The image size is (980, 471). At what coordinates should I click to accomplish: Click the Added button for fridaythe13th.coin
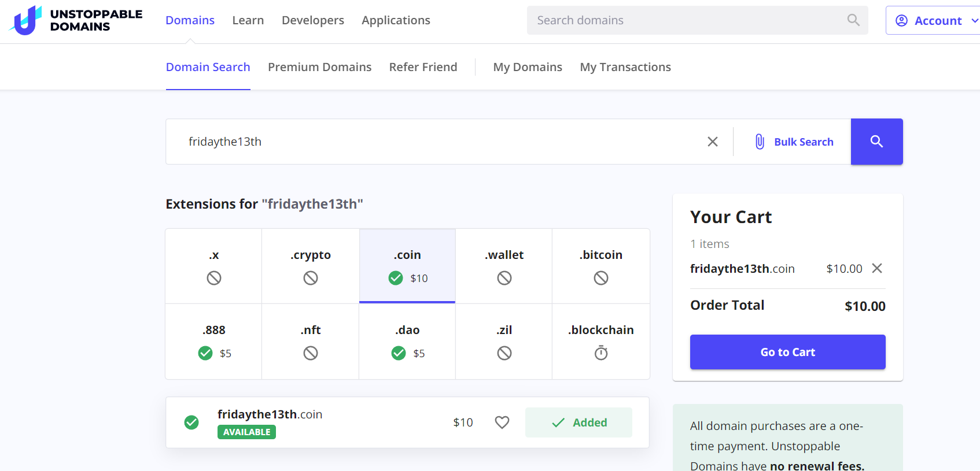point(579,422)
